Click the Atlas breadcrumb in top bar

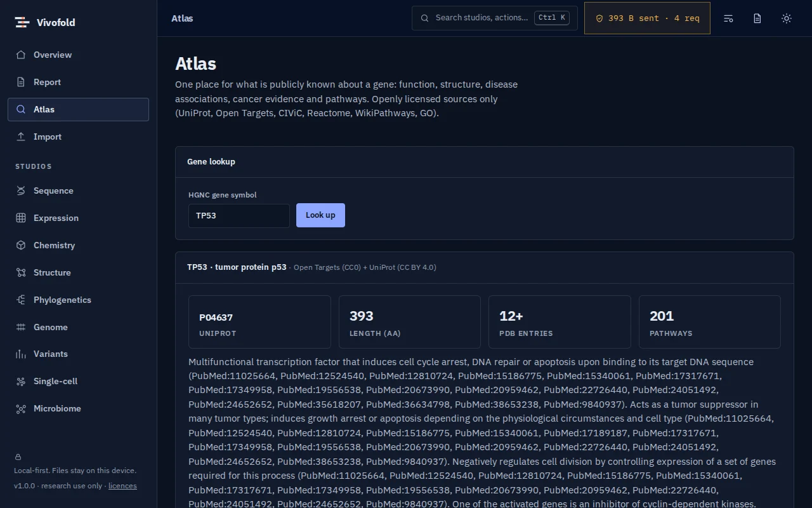pyautogui.click(x=182, y=18)
